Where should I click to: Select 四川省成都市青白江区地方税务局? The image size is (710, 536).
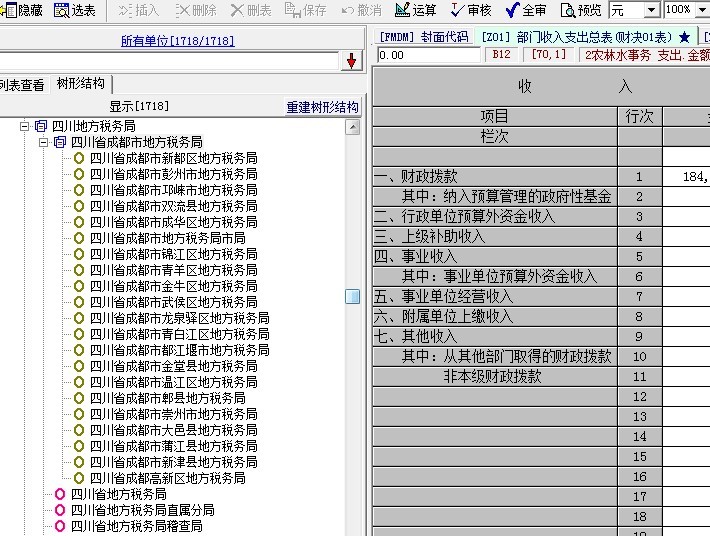(x=179, y=334)
